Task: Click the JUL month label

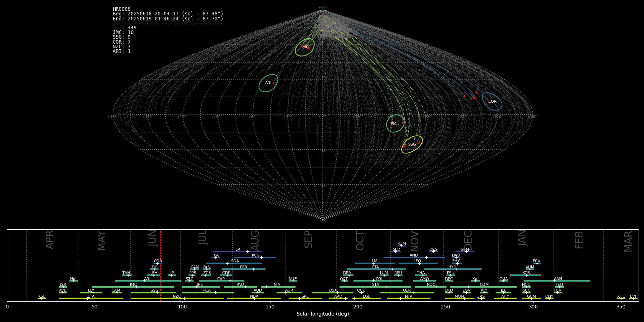Action: click(203, 237)
